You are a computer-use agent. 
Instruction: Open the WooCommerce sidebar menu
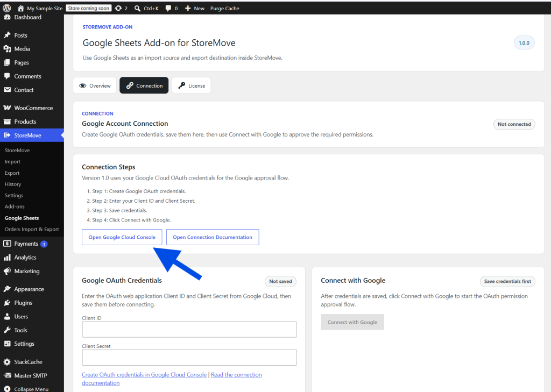point(32,108)
